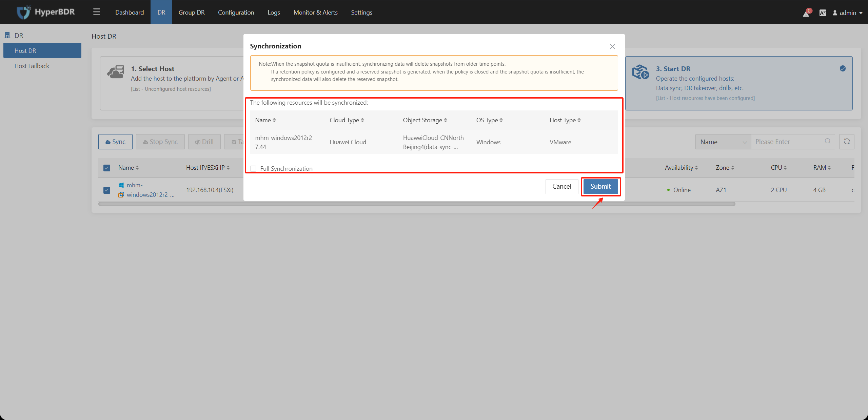Navigate to Configuration menu item
Screen dimensions: 868x420
coord(236,12)
